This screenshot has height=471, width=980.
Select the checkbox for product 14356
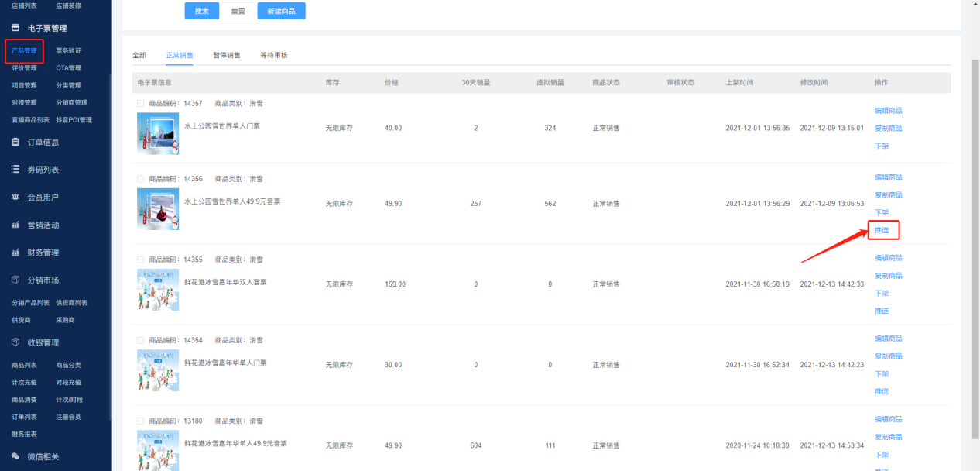(x=140, y=179)
